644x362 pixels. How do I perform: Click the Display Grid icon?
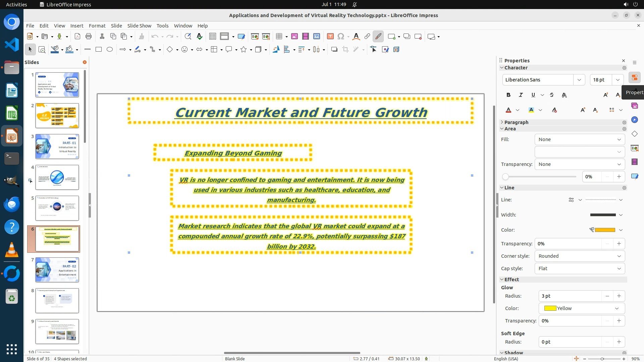click(212, 36)
